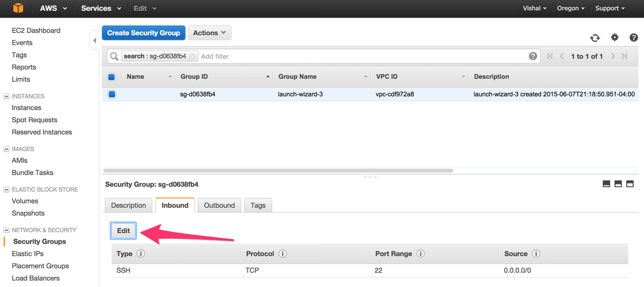This screenshot has height=287, width=644.
Task: Toggle the select-all checkbox in header
Action: tap(112, 77)
